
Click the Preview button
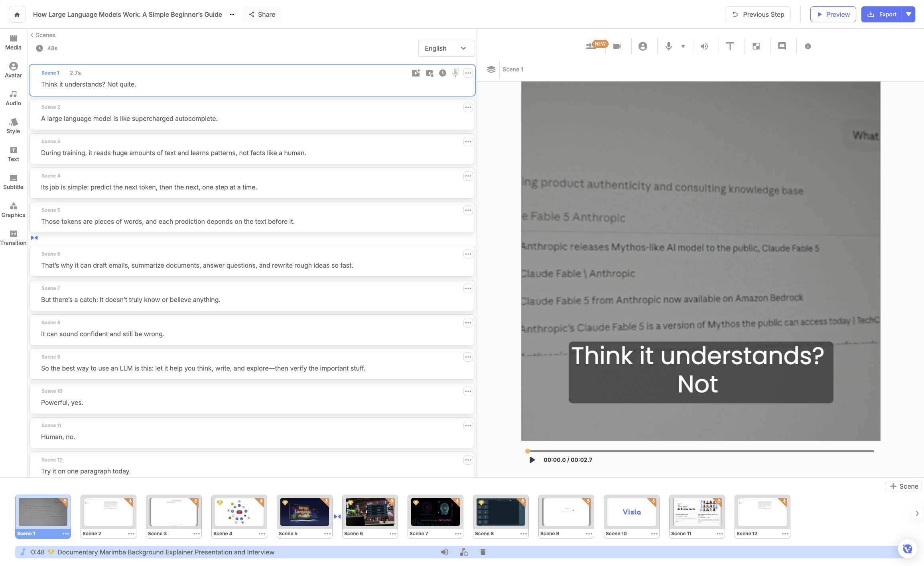[x=833, y=14]
